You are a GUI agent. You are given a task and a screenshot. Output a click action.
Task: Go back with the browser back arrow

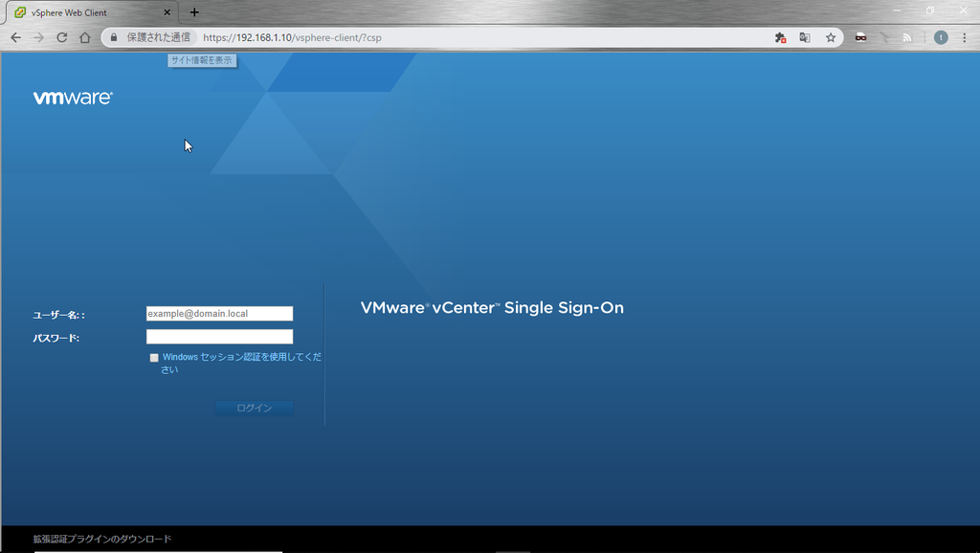15,37
